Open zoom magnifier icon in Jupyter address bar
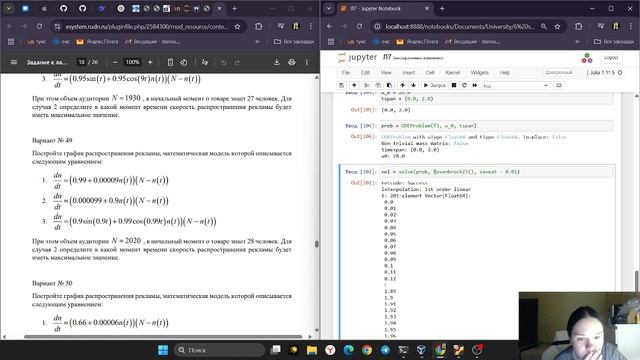This screenshot has width=640, height=360. (x=544, y=27)
